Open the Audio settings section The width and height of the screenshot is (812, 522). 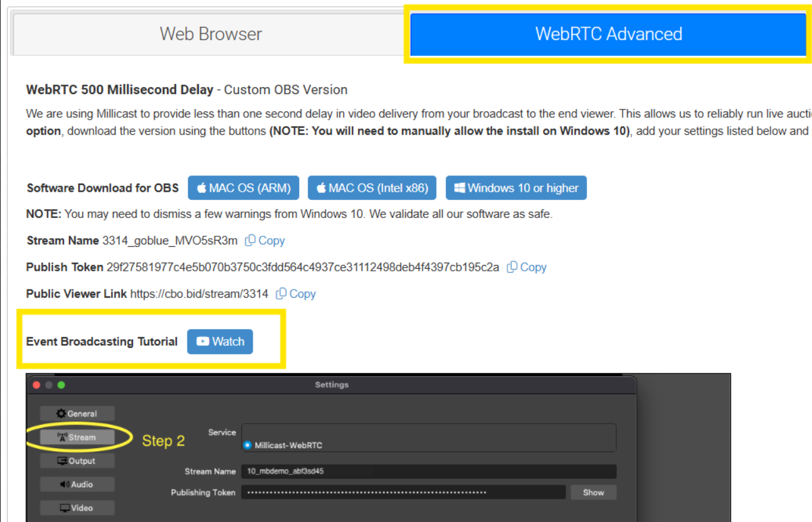pyautogui.click(x=77, y=484)
